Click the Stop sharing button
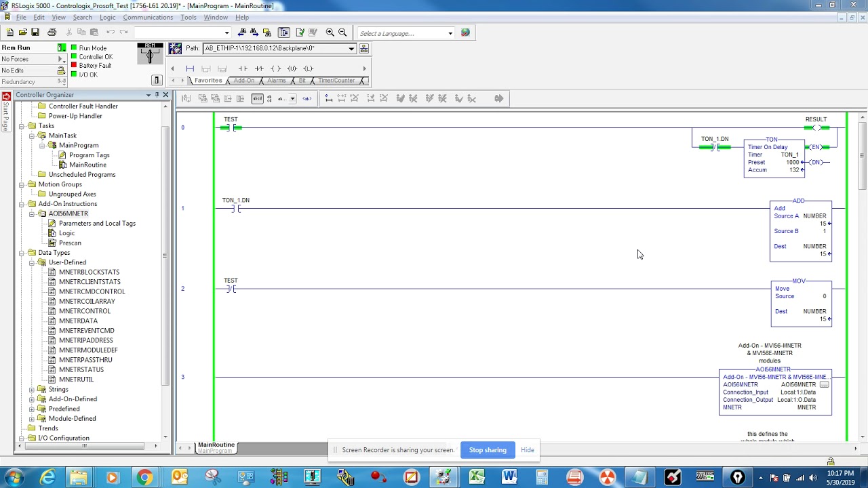 pos(488,450)
